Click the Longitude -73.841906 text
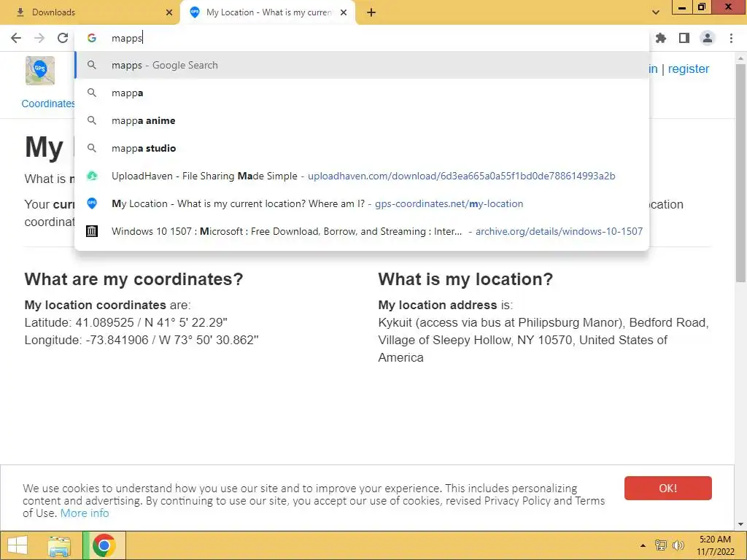This screenshot has height=560, width=747. 142,340
